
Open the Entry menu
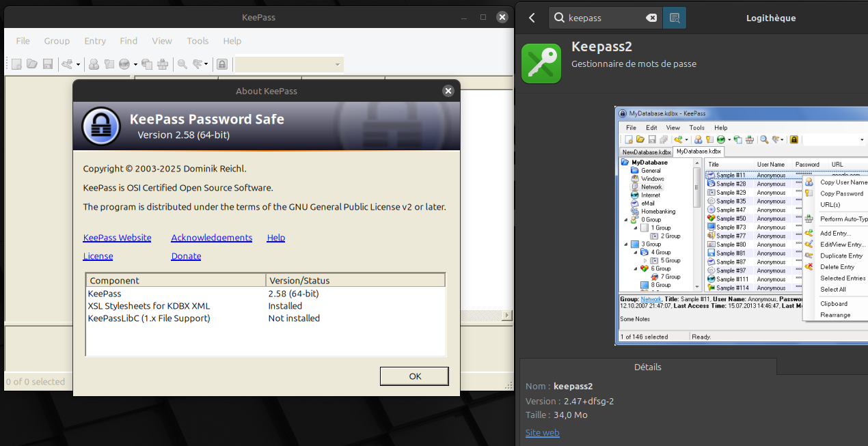[x=95, y=41]
